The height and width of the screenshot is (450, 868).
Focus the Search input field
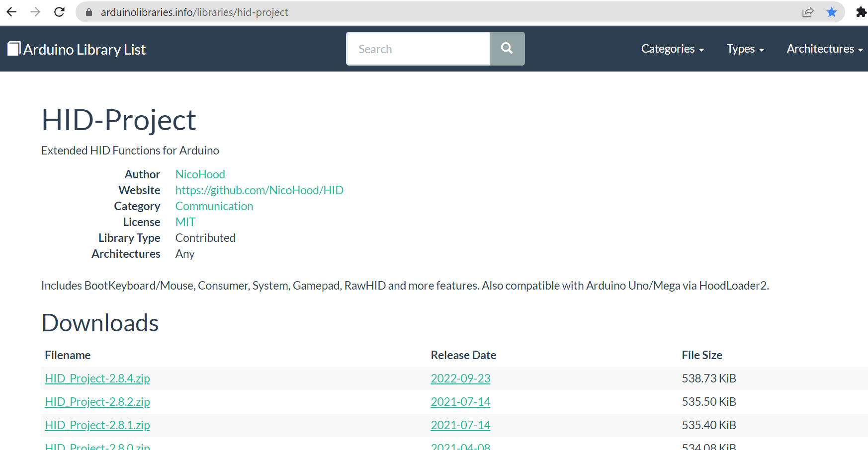[x=418, y=49]
